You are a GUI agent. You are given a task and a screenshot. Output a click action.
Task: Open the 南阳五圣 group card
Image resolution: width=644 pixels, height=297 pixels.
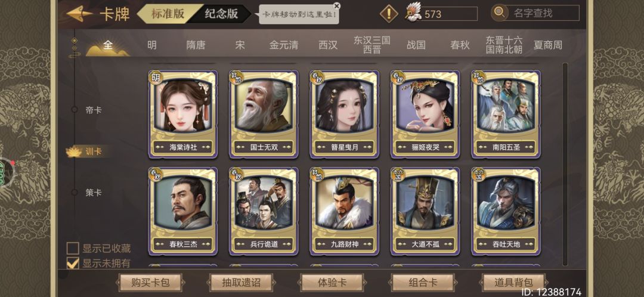click(506, 114)
